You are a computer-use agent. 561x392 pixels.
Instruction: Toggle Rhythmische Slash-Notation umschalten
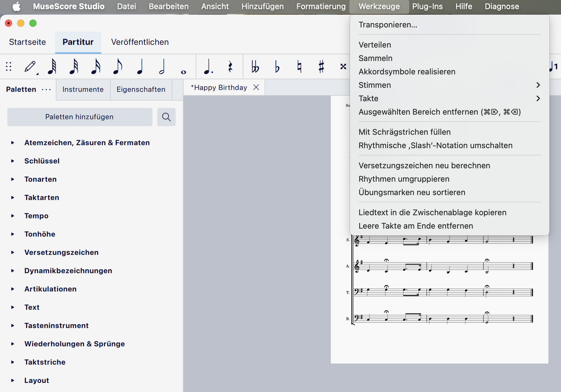tap(449, 145)
